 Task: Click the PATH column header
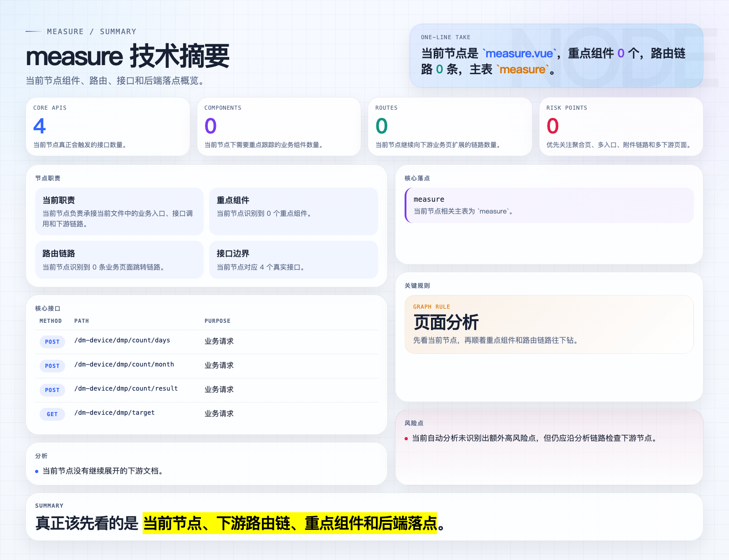pos(82,321)
